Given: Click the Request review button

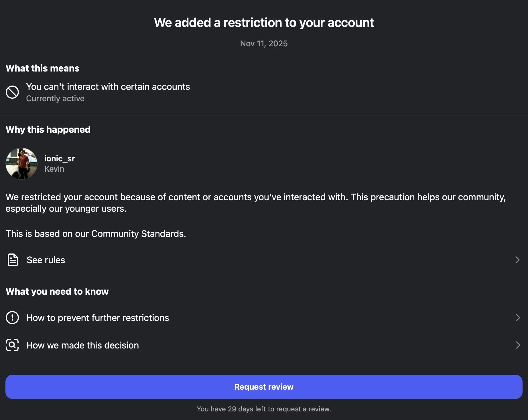Looking at the screenshot, I should (264, 387).
